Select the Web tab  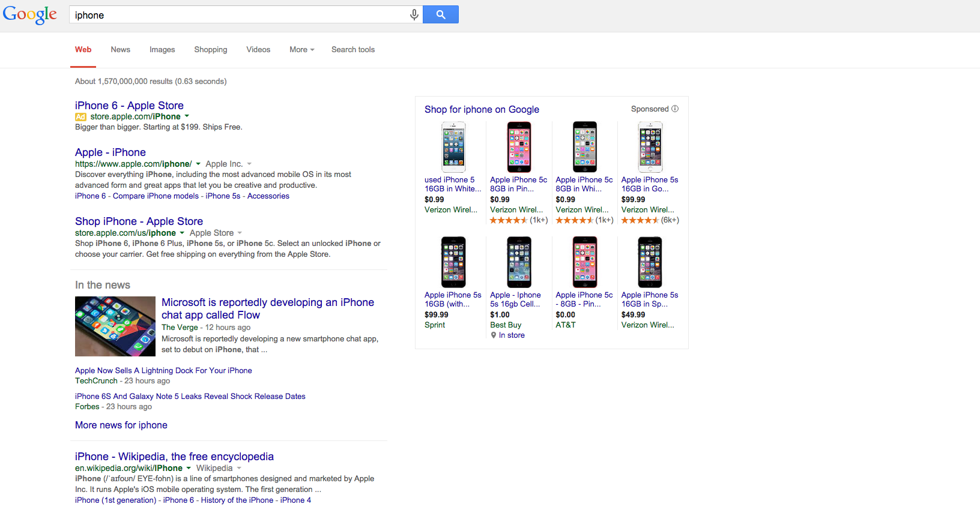83,50
